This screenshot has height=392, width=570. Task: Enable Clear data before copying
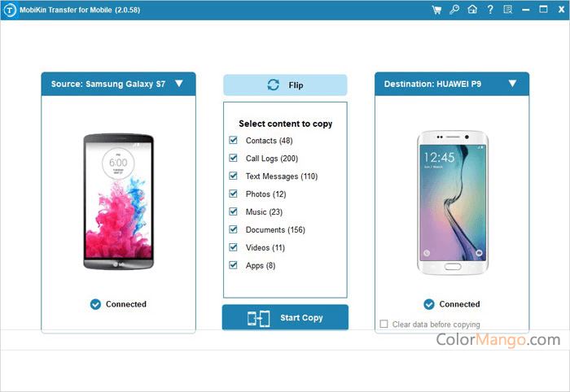coord(384,324)
